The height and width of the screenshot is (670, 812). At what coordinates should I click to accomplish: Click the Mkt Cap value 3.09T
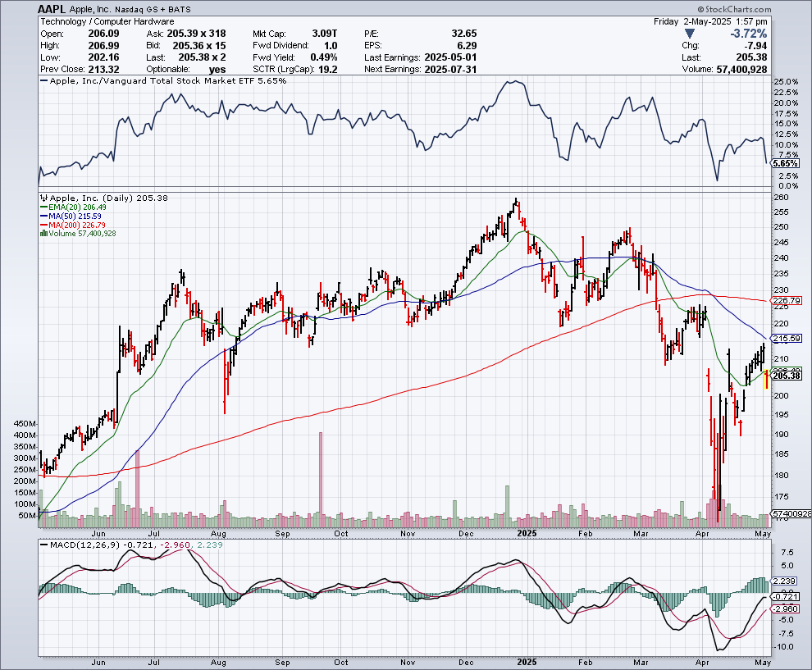(x=324, y=34)
